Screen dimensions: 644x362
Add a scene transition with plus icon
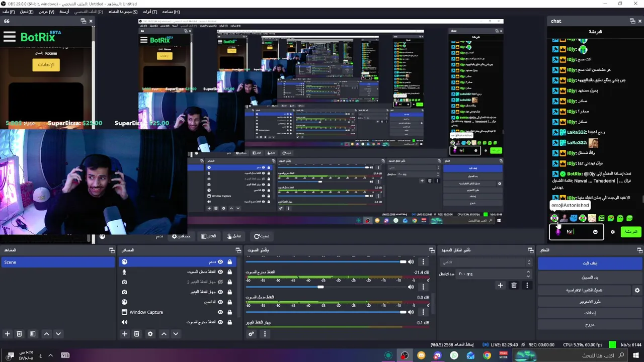[x=500, y=286]
